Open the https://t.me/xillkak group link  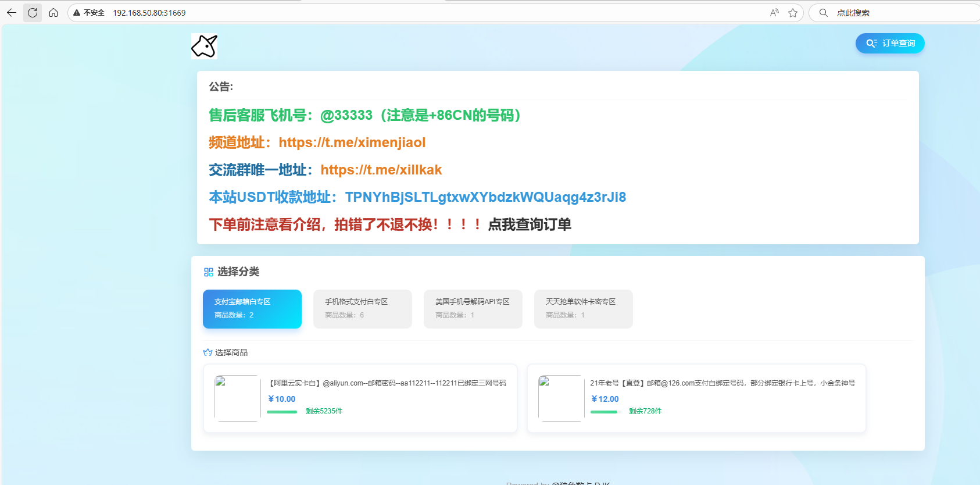click(381, 170)
